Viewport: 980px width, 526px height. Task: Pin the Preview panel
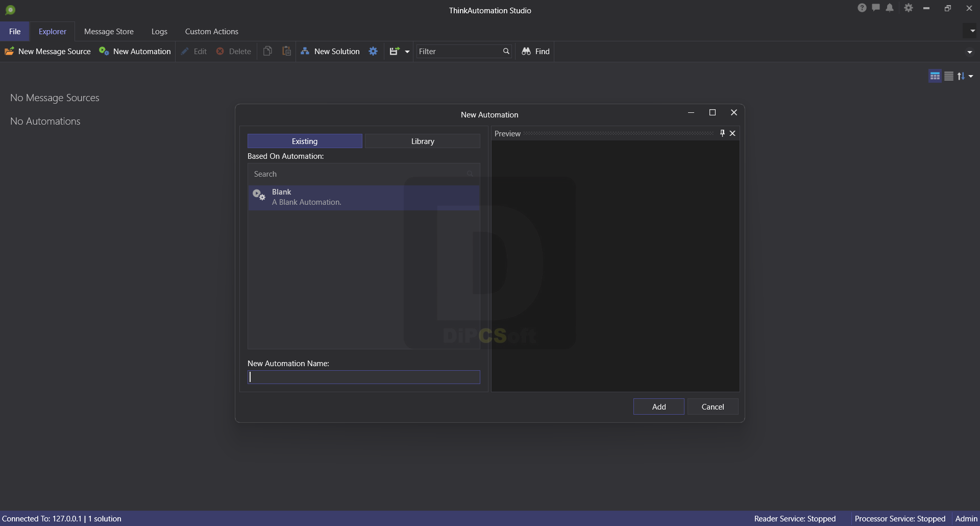722,133
